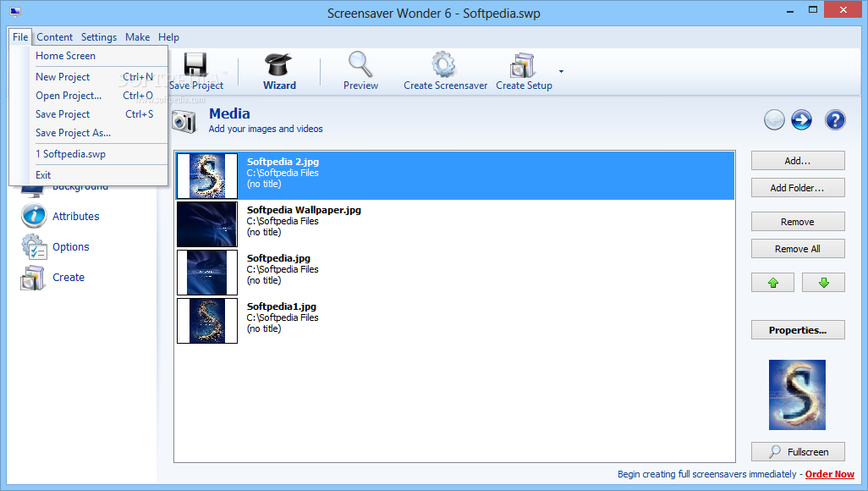Click the Softpedia1.jpg file name text

point(282,306)
